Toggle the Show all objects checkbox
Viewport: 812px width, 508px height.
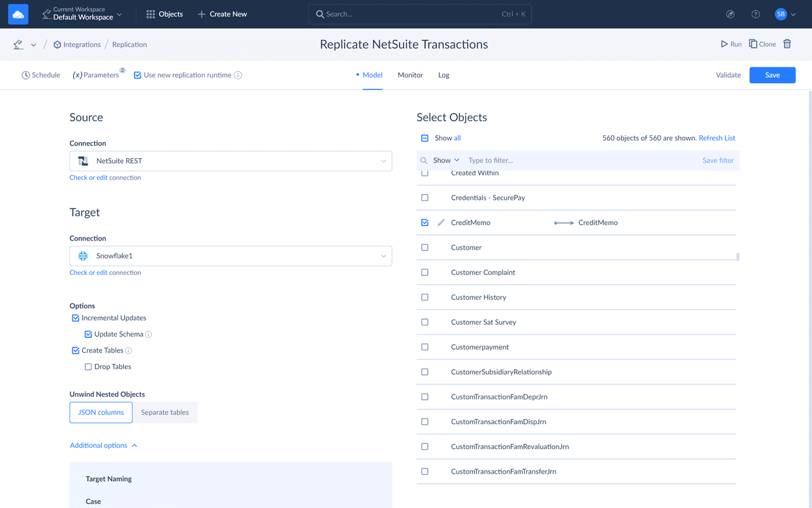[x=425, y=138]
